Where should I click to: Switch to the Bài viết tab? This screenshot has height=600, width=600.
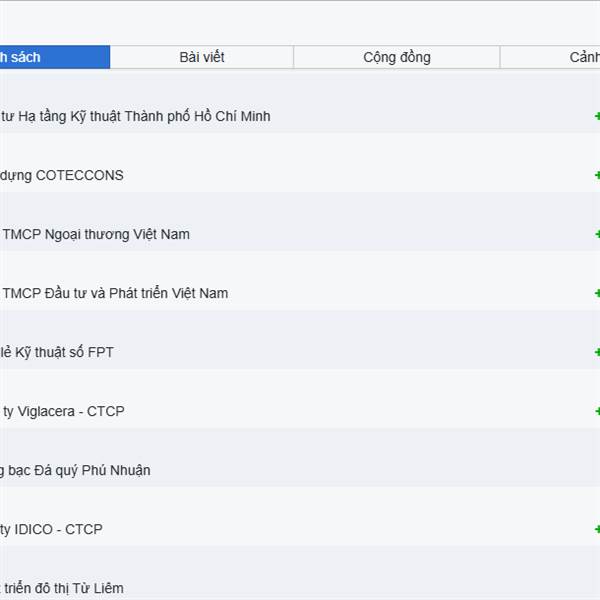click(202, 57)
